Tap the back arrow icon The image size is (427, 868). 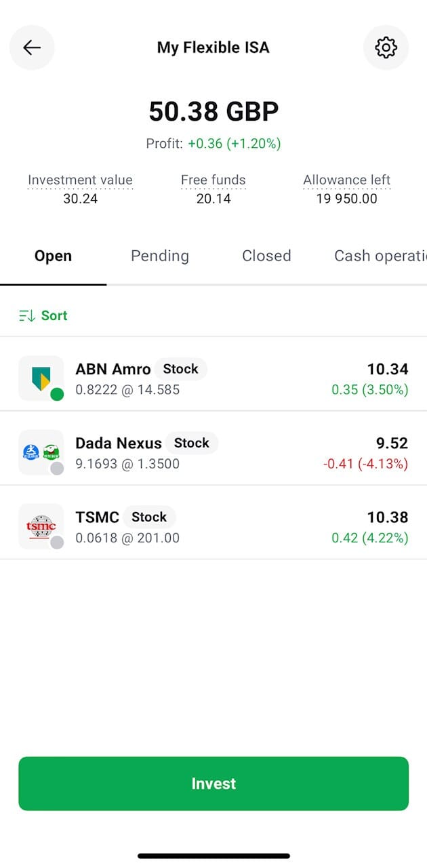(x=32, y=47)
